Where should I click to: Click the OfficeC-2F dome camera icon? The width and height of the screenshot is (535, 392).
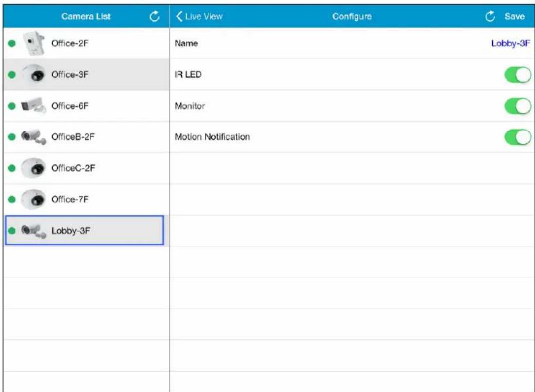tap(33, 168)
